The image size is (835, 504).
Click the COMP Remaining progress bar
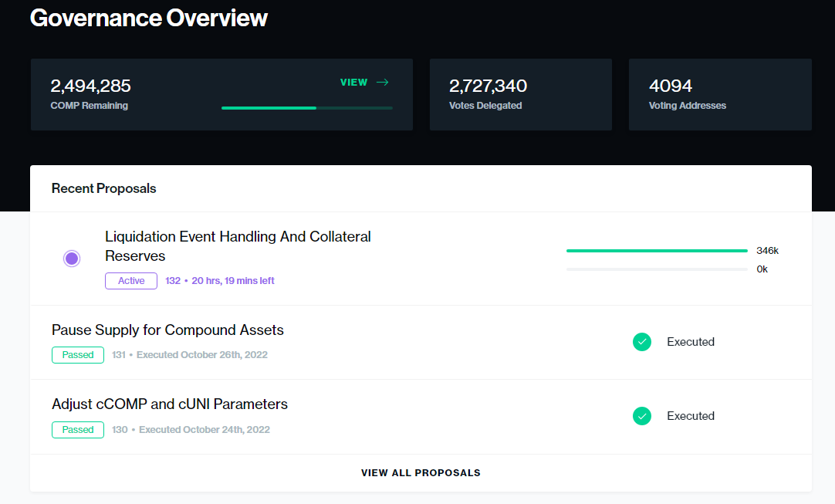[306, 107]
